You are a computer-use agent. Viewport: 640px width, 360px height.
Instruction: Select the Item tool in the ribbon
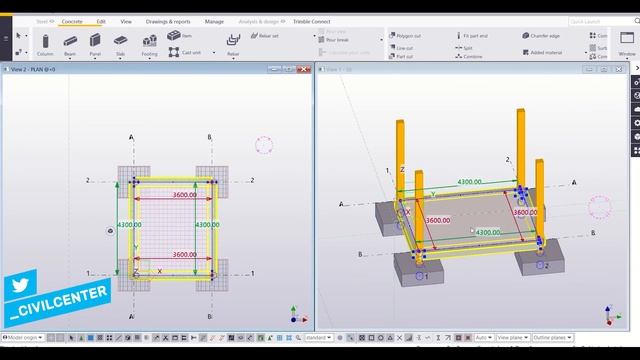pos(180,36)
